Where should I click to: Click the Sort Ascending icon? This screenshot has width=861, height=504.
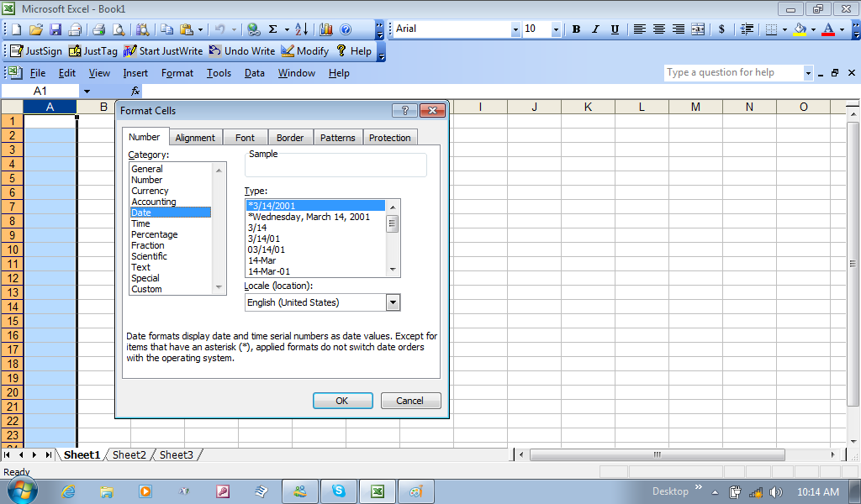click(x=302, y=29)
